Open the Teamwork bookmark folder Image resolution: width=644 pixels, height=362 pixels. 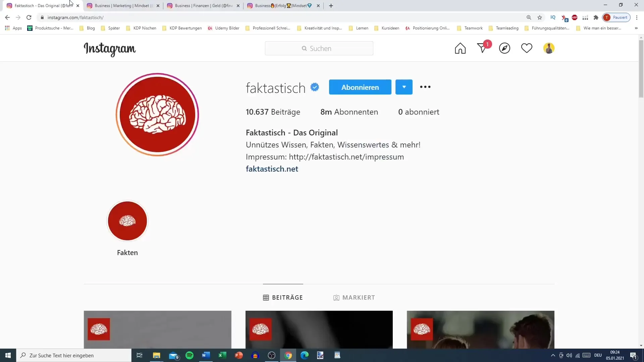tap(470, 28)
